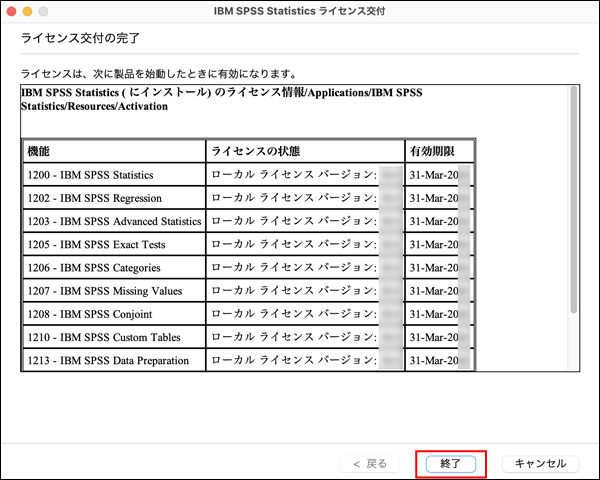Select 1203 - IBM SPSS Advanced Statistics cell
This screenshot has height=480, width=600.
114,221
